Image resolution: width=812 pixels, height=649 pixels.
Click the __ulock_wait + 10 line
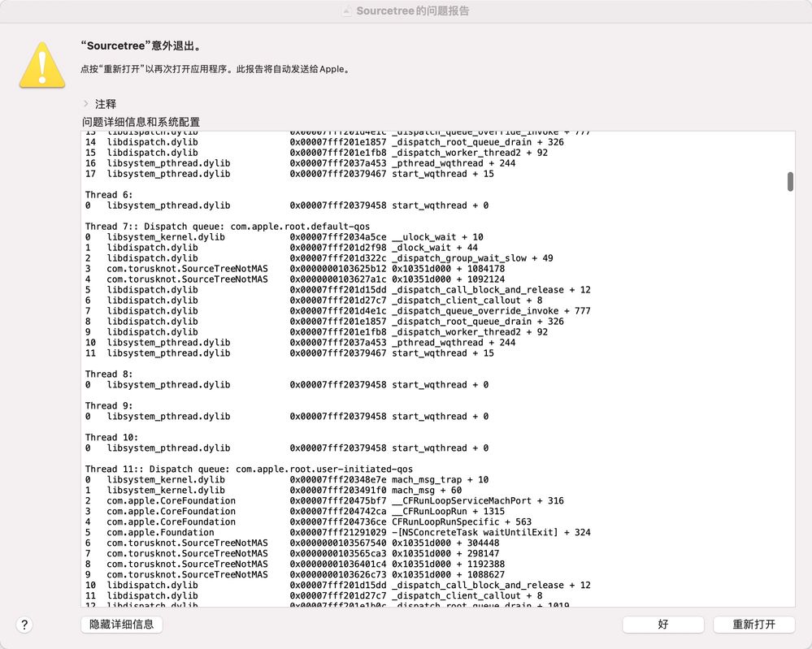pos(284,237)
